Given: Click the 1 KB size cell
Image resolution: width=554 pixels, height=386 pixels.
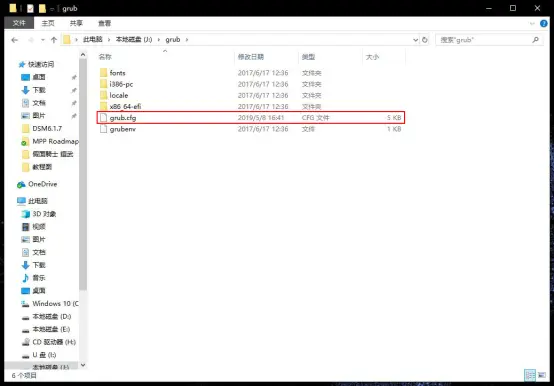Looking at the screenshot, I should click(394, 129).
